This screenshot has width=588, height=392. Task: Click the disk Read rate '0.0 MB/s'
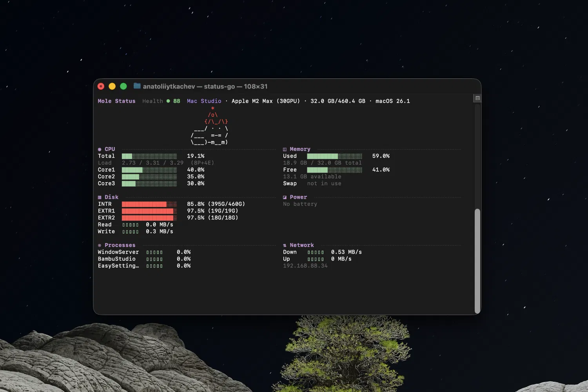coord(160,225)
